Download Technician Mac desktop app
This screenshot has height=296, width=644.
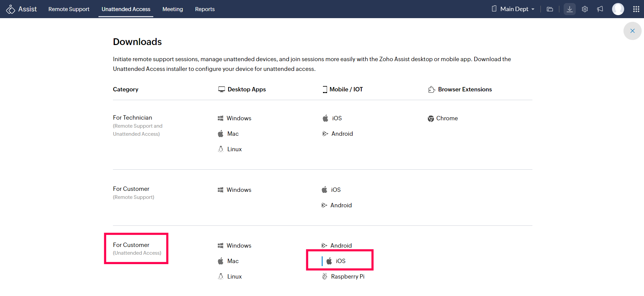(x=233, y=134)
